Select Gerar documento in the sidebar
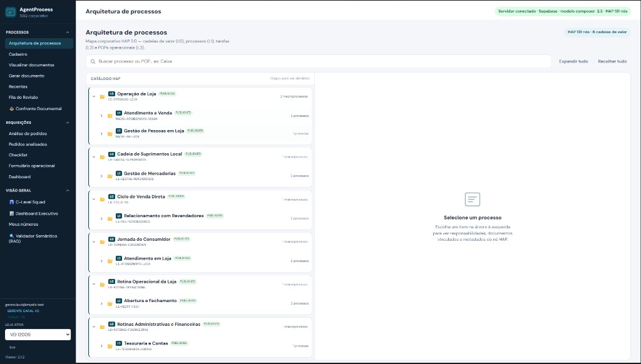The image size is (641, 364). pos(26,76)
